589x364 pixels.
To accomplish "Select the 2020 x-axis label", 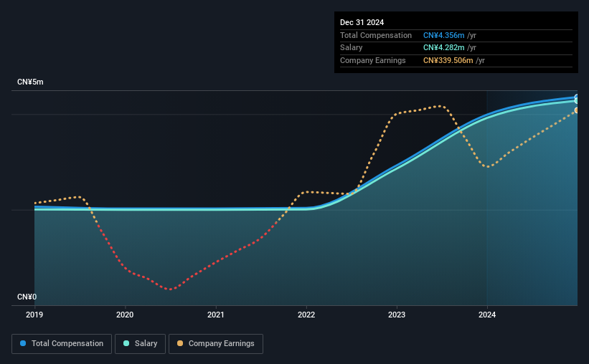I will [125, 315].
